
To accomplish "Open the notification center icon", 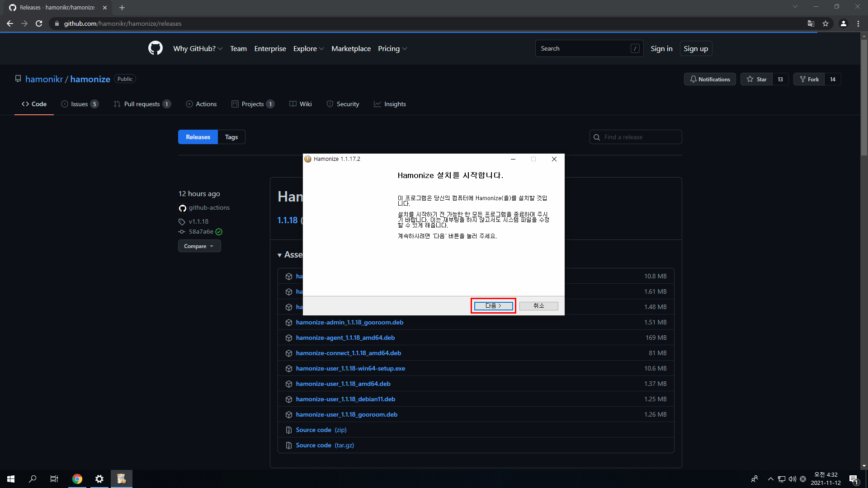I will (854, 479).
